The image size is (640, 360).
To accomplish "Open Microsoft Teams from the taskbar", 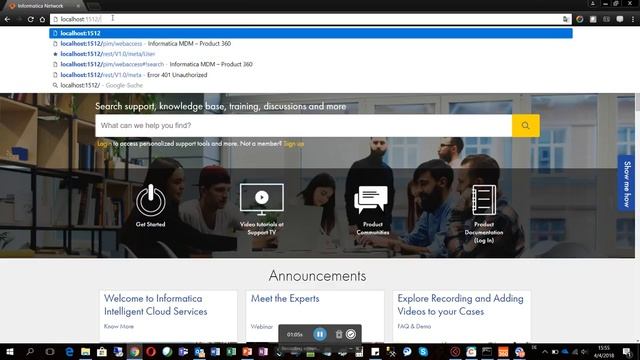I will point(183,351).
